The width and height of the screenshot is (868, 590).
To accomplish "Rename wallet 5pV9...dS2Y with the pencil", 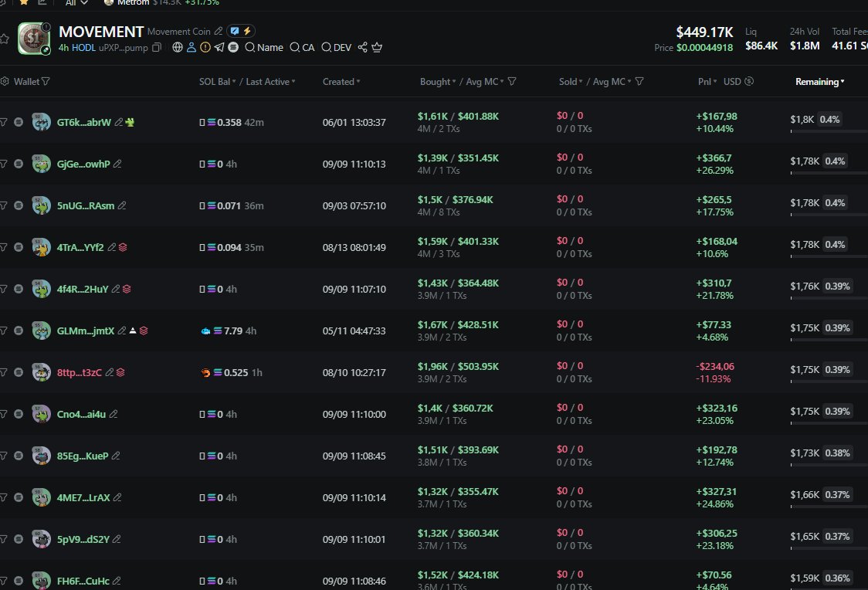I will 117,538.
